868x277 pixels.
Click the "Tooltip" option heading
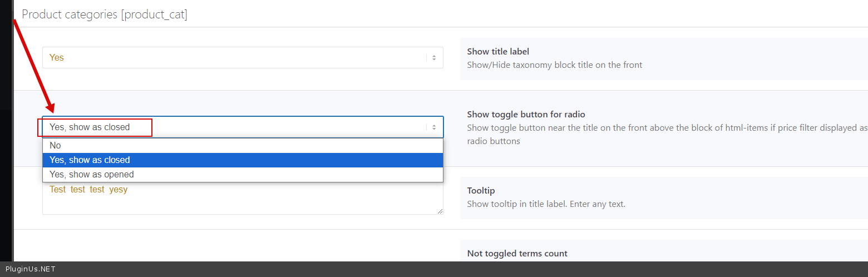tap(481, 191)
